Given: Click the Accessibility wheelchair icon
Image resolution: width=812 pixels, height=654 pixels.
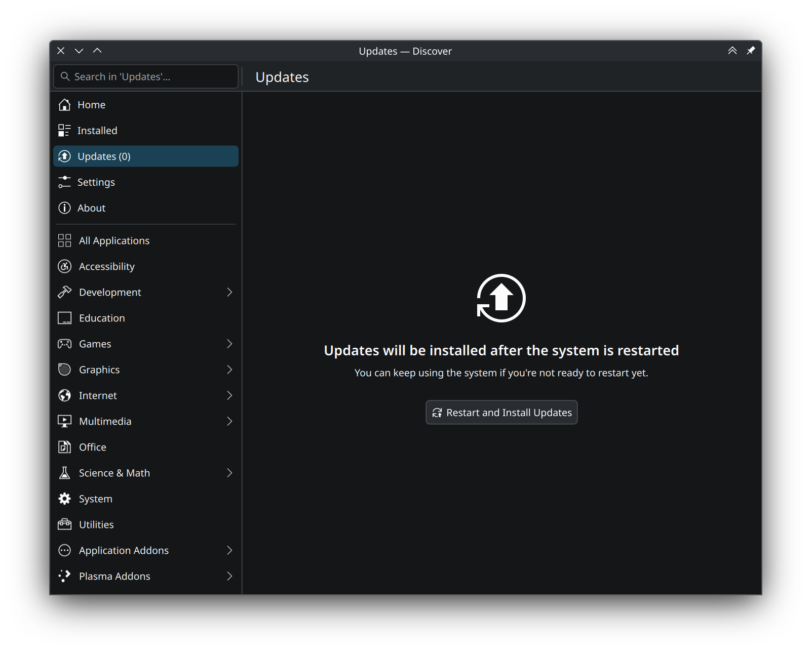Looking at the screenshot, I should 64,266.
